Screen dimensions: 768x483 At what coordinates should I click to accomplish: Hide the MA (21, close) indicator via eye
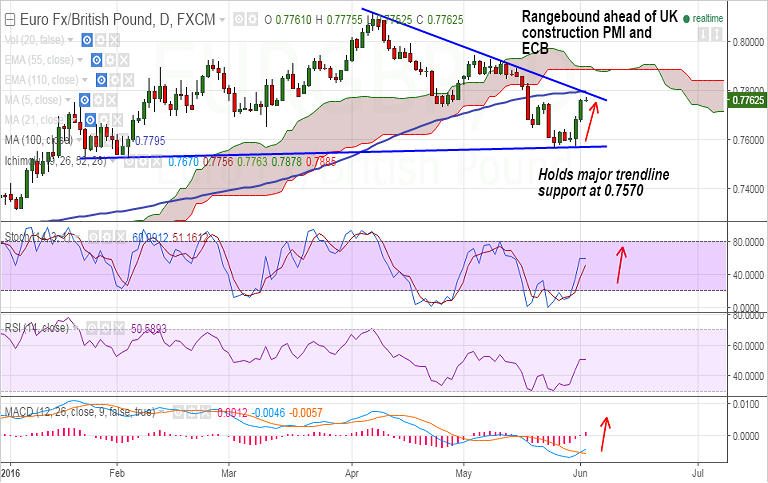tap(90, 120)
